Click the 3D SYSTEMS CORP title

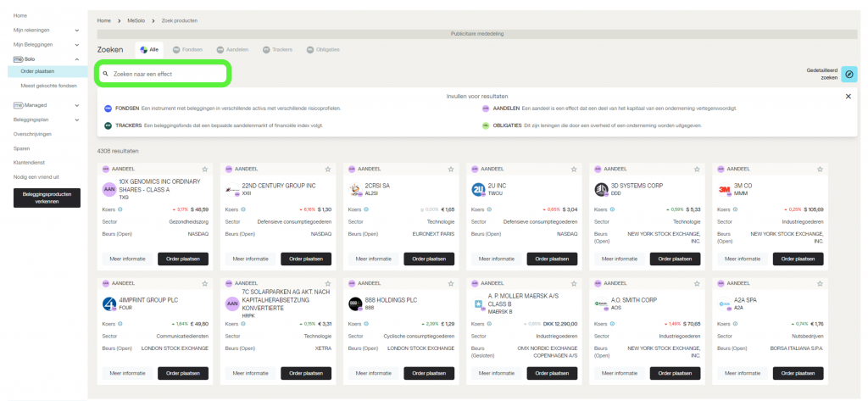(x=637, y=186)
